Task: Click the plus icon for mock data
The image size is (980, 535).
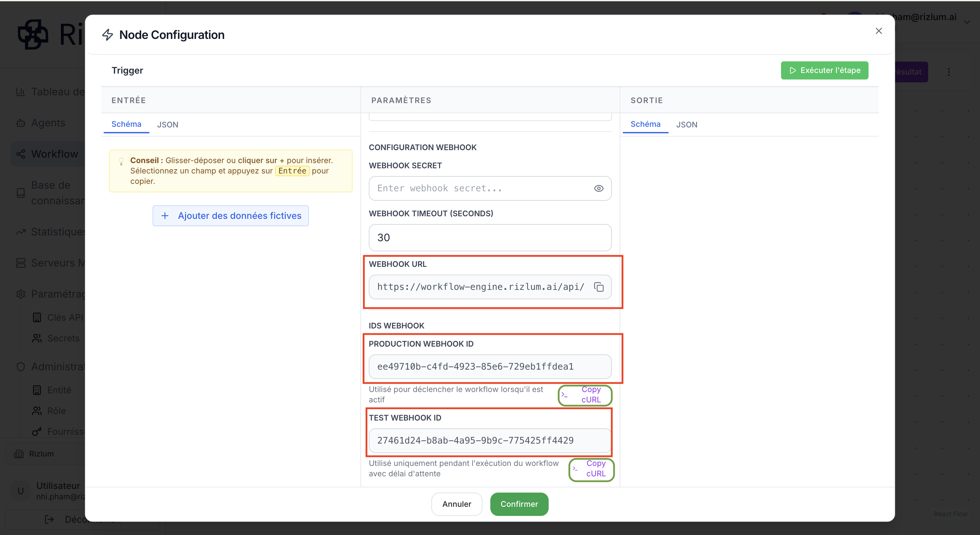Action: coord(165,216)
